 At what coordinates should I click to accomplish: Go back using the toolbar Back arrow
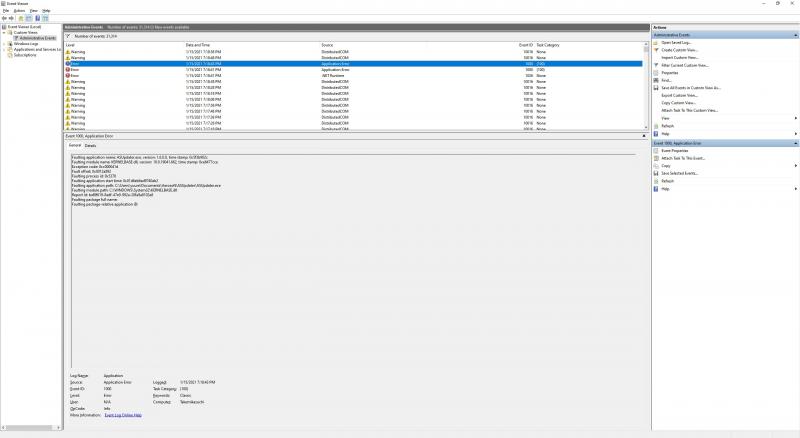point(5,18)
